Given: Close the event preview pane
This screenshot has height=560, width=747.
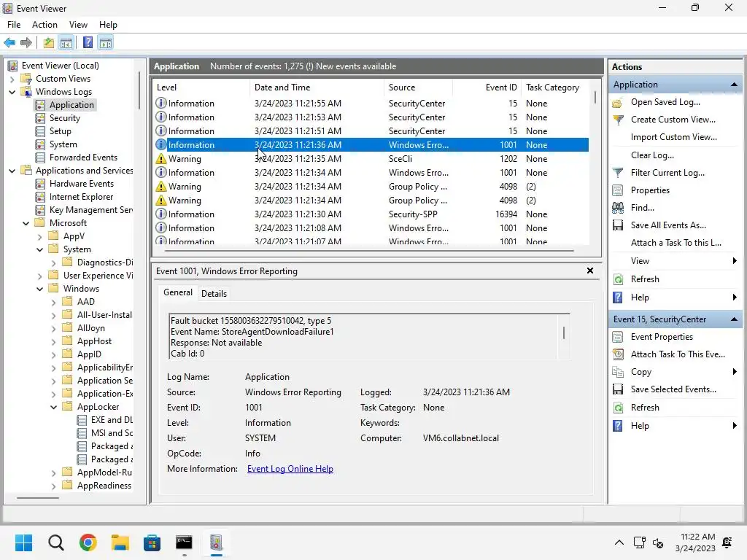Looking at the screenshot, I should [589, 271].
